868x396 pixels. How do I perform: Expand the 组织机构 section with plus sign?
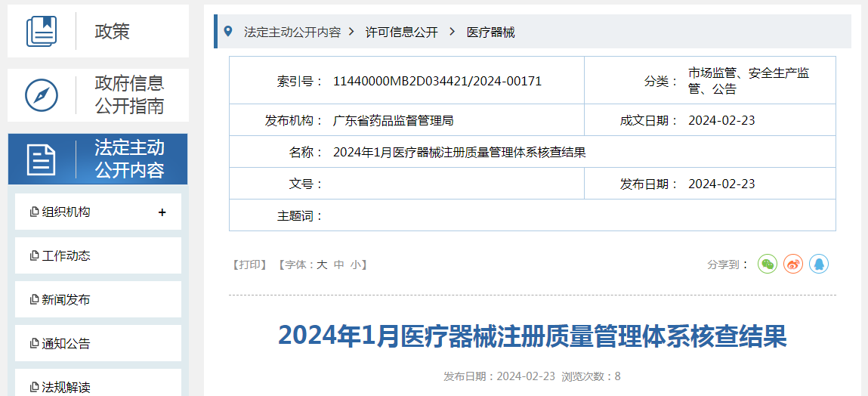coord(162,212)
